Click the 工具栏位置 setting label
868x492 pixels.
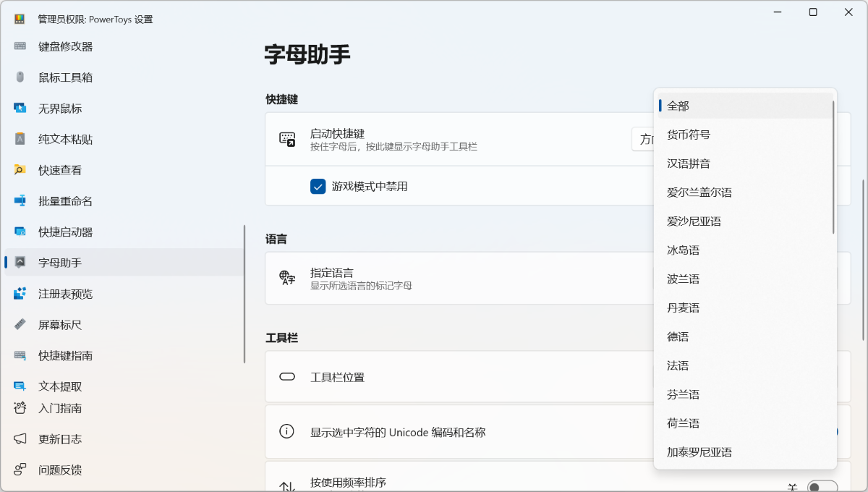click(x=337, y=377)
